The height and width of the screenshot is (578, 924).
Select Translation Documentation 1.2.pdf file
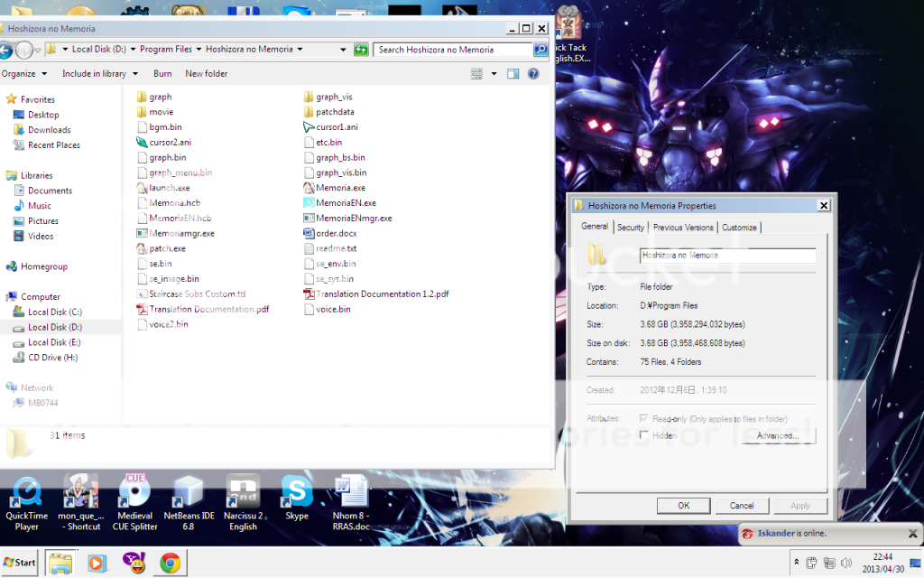point(381,294)
